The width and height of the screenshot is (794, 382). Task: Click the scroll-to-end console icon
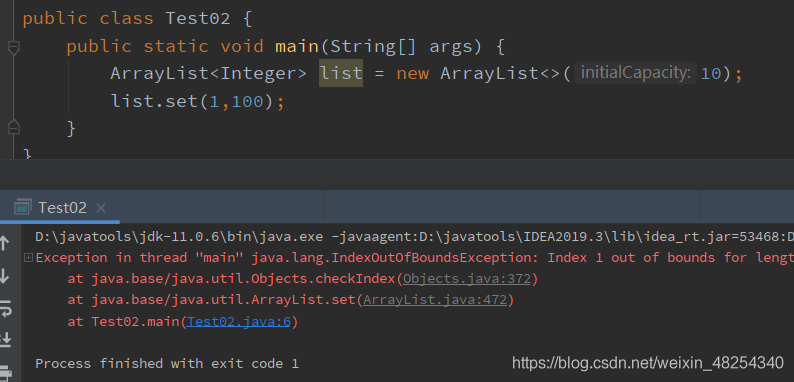tap(5, 339)
